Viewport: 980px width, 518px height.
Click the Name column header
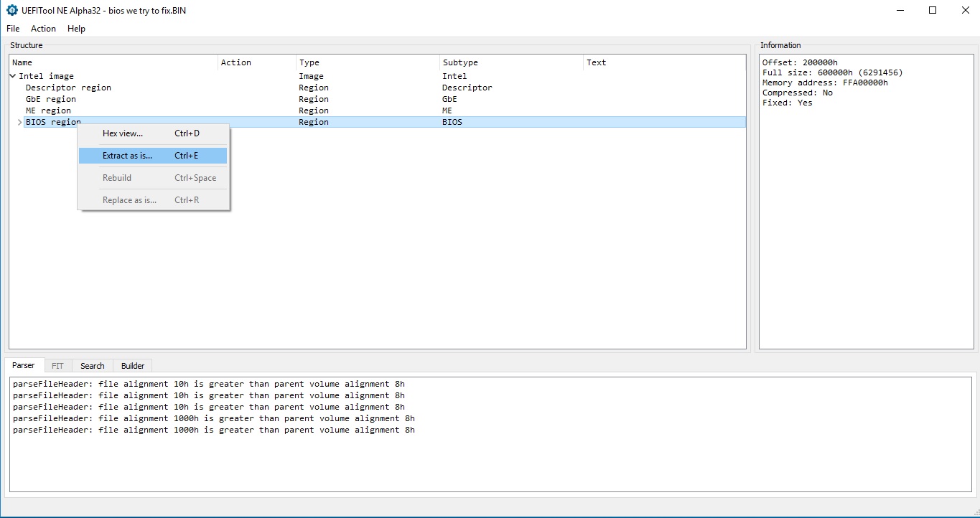point(113,62)
